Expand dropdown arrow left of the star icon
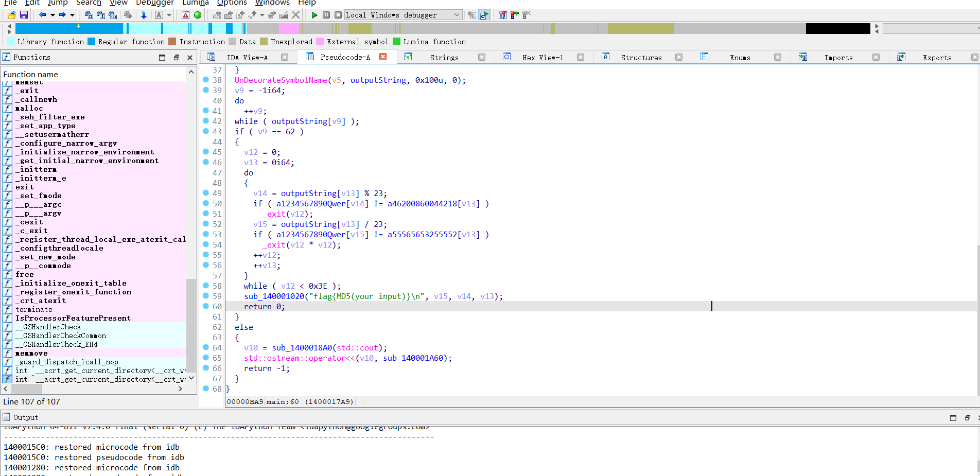This screenshot has height=476, width=980. [262, 15]
